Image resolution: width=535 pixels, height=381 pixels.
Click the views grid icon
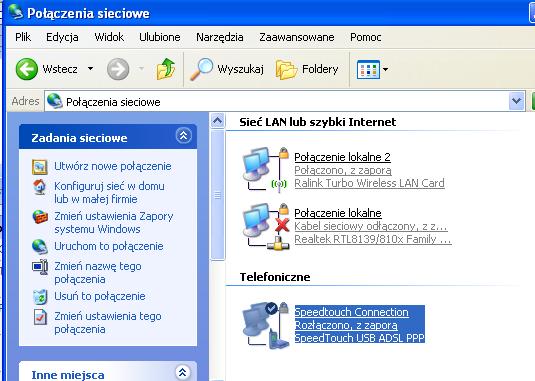point(368,70)
